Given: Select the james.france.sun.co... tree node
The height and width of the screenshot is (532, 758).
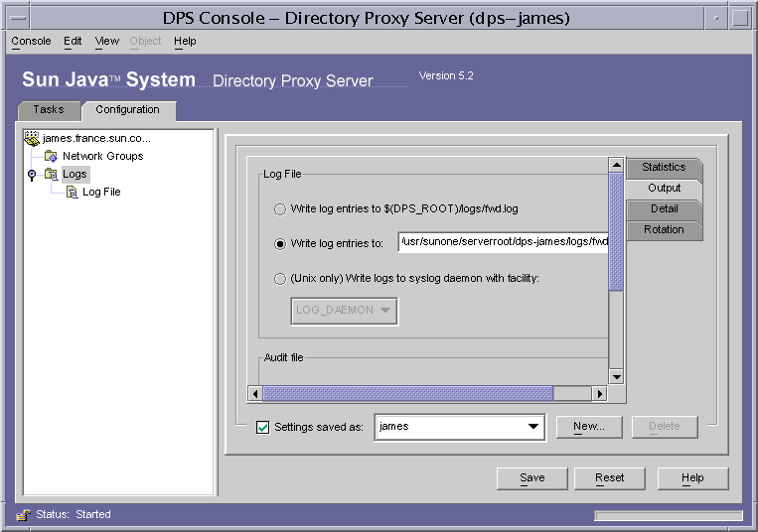Looking at the screenshot, I should tap(96, 139).
